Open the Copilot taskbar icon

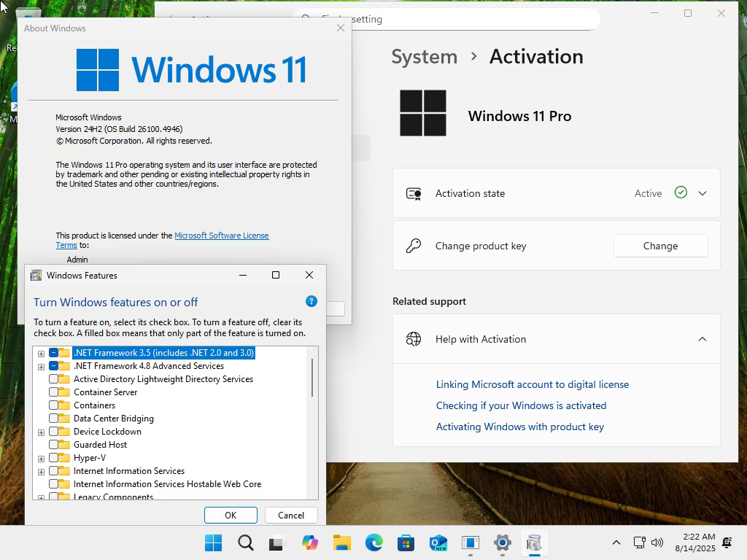tap(309, 542)
